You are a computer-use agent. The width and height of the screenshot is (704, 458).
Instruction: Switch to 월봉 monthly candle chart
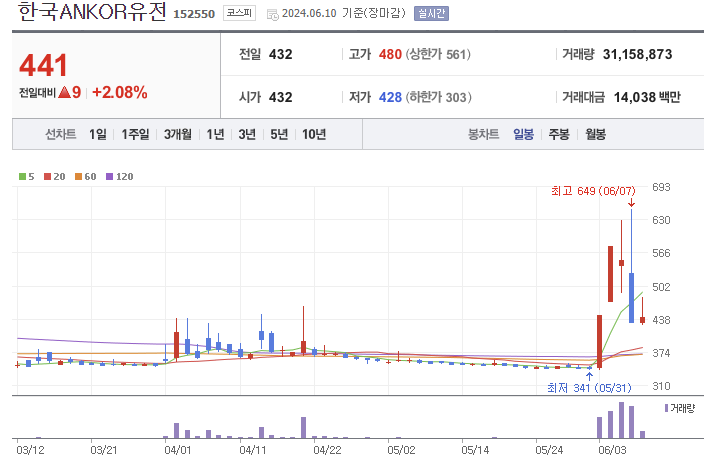(595, 134)
